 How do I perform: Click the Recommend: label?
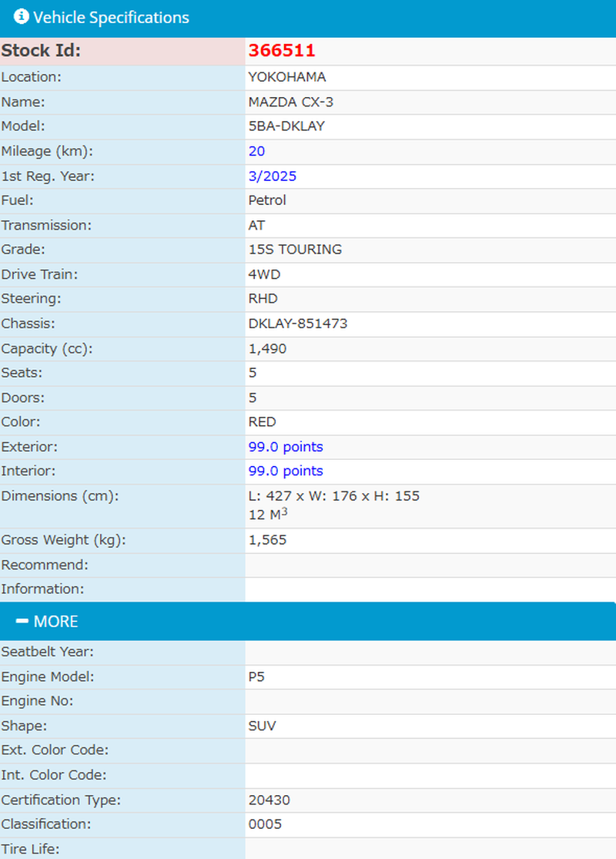tap(45, 565)
